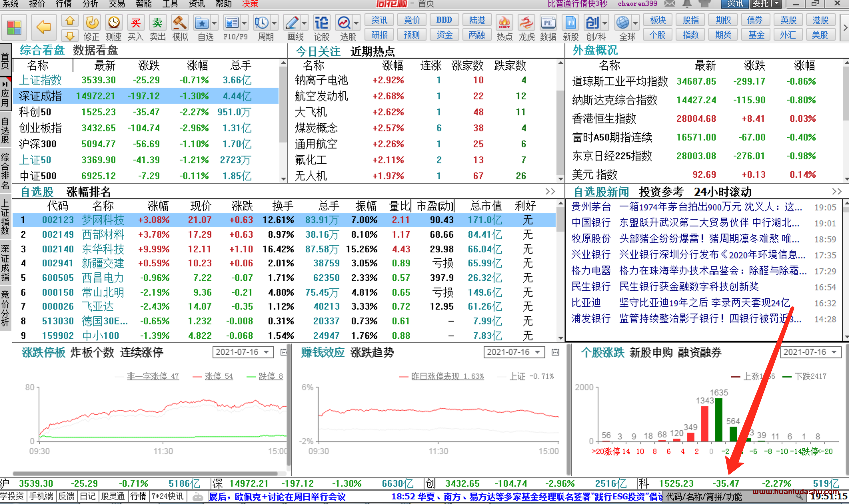Click the 期货 toolbar button
849x504 pixels.
click(723, 35)
